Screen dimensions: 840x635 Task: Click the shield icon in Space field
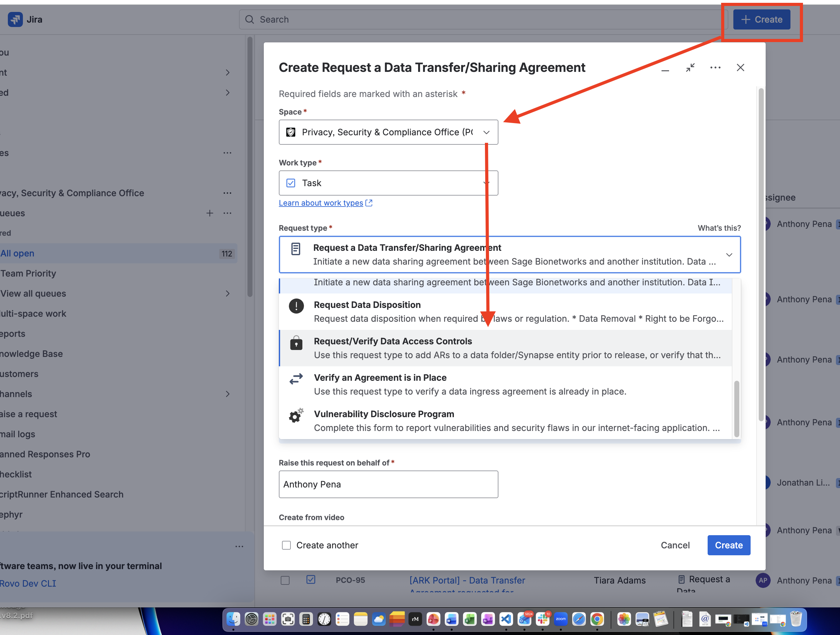click(x=291, y=132)
